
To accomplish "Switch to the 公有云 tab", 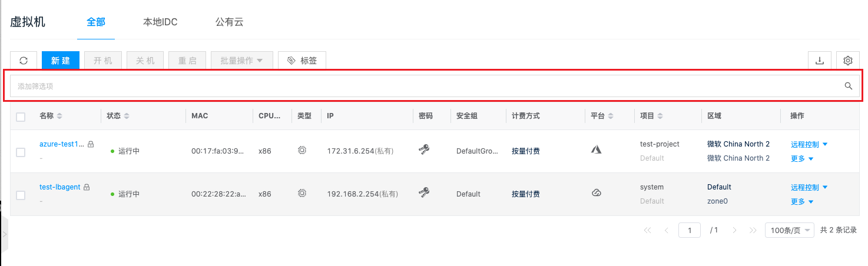I will [229, 22].
